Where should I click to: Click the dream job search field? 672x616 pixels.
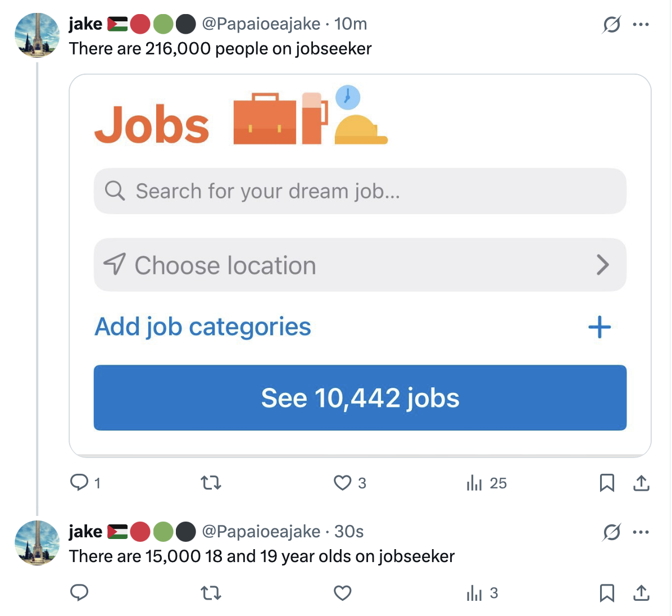click(360, 191)
